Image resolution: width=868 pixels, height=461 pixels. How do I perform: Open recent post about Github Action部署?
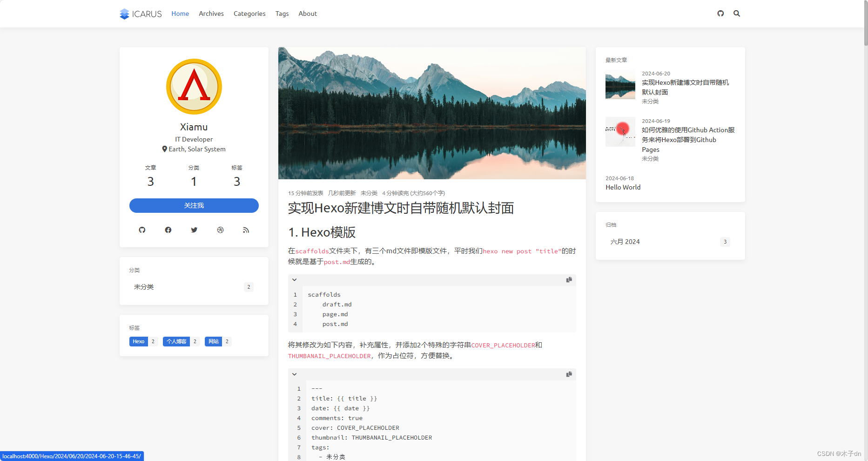pos(688,140)
